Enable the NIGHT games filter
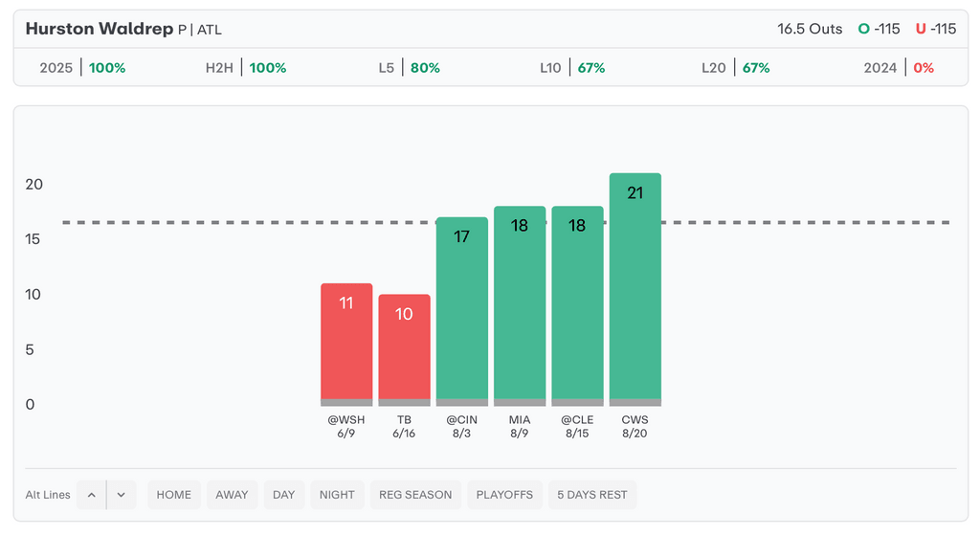 pos(337,495)
